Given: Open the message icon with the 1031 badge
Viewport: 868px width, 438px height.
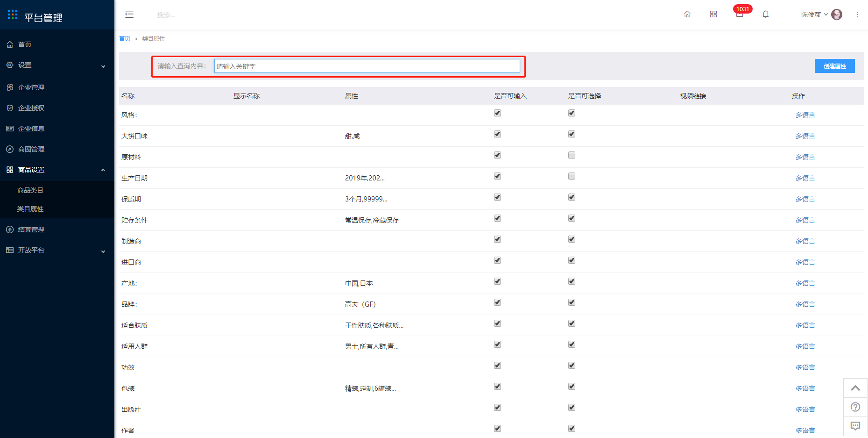Looking at the screenshot, I should [740, 14].
